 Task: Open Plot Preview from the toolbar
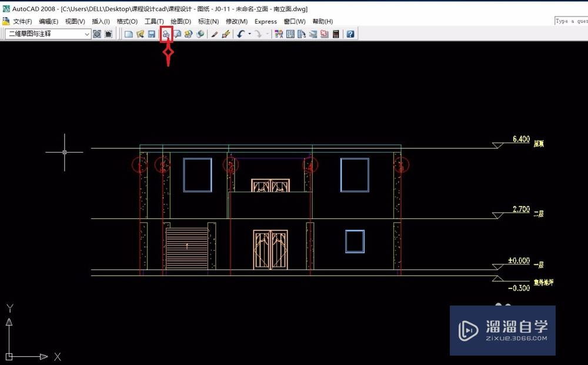(x=177, y=34)
